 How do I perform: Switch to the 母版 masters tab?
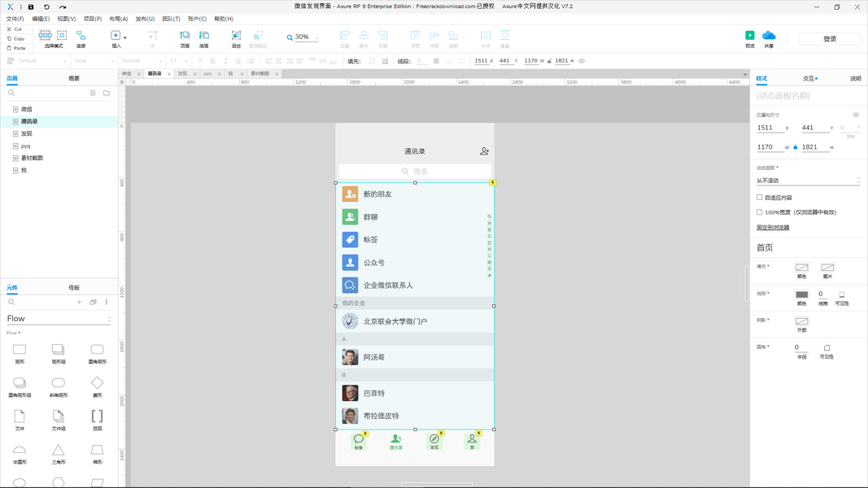point(74,288)
